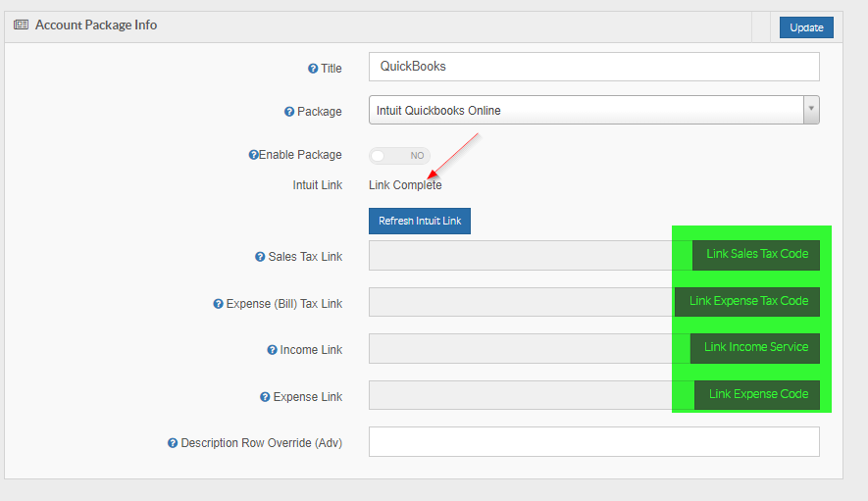868x501 pixels.
Task: Open the Package help icon
Action: [x=289, y=112]
